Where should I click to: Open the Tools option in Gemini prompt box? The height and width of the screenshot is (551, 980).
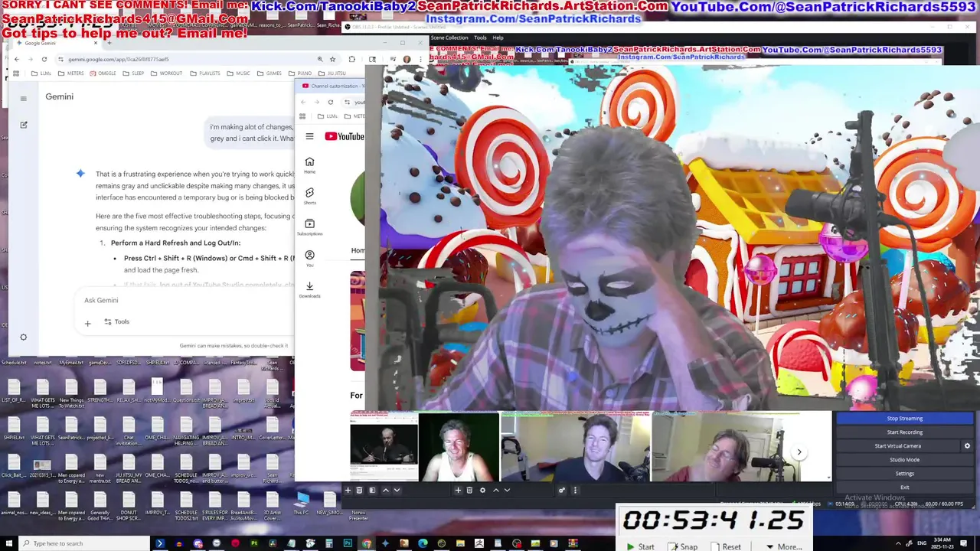117,322
